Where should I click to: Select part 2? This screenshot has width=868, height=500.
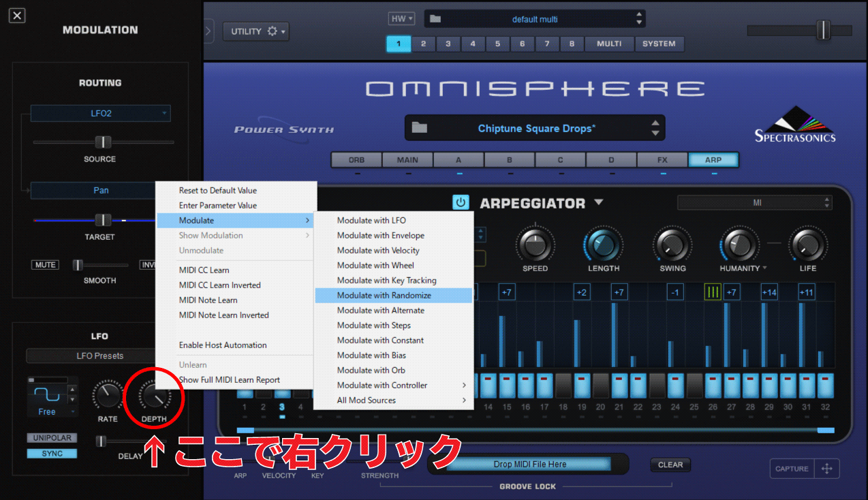[x=423, y=44]
